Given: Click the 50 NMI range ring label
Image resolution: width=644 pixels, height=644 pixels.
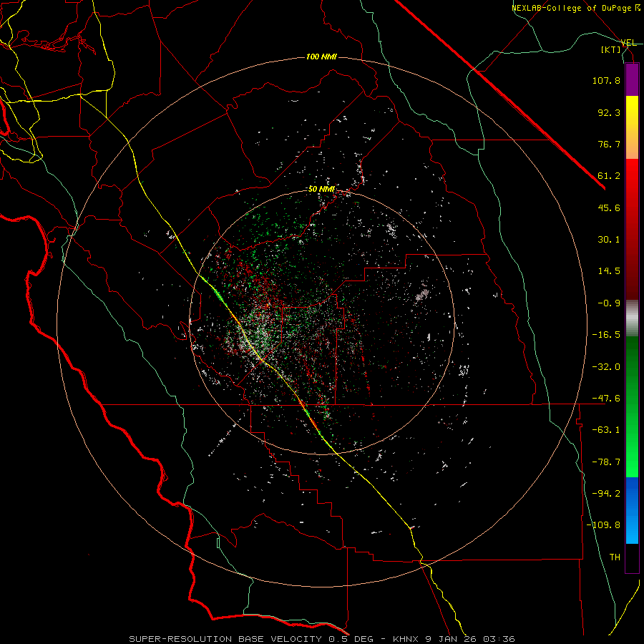Looking at the screenshot, I should [321, 189].
